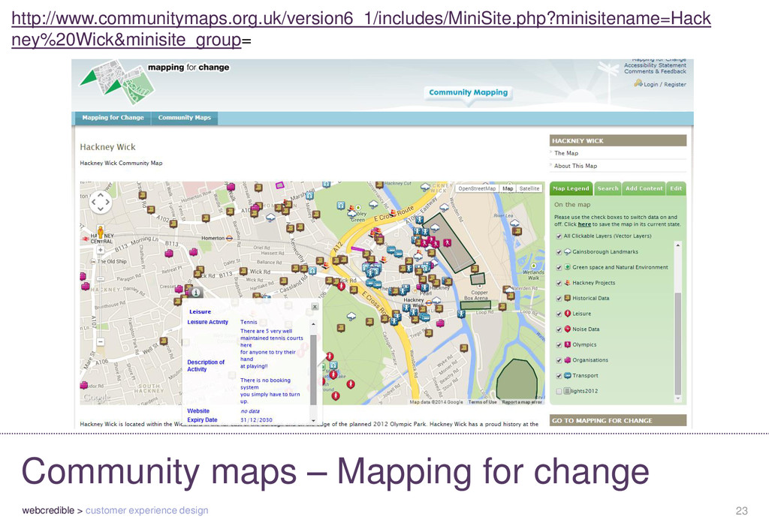769x532 pixels.
Task: Click Report a map error link
Action: click(522, 402)
